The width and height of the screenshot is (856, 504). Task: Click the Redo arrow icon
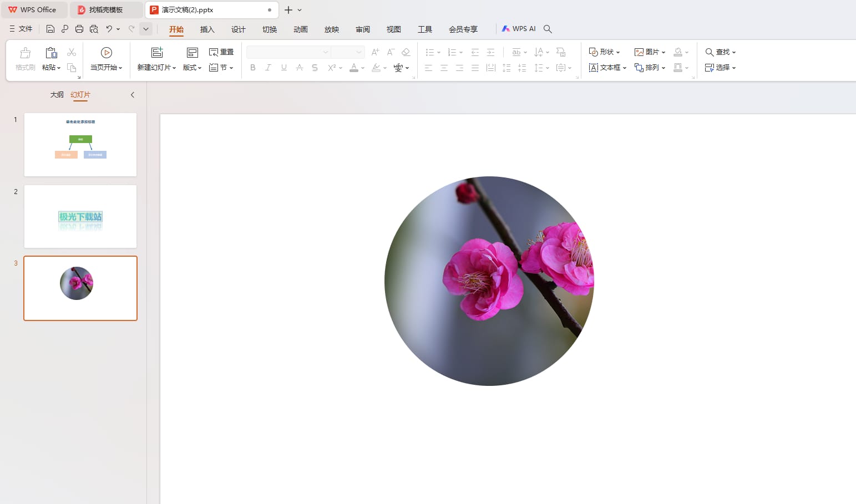click(x=131, y=29)
